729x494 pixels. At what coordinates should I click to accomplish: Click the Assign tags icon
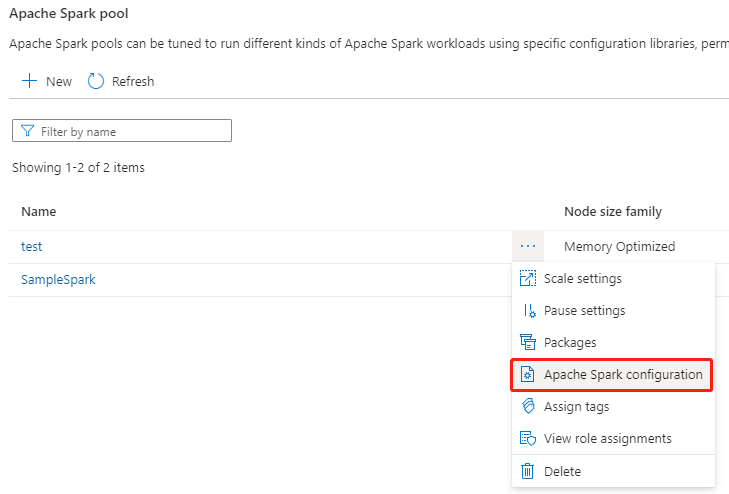coord(529,406)
